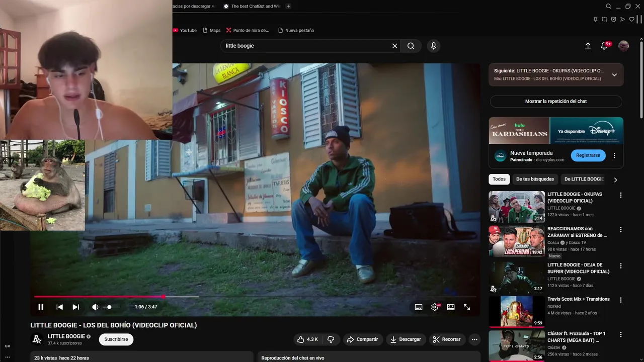The width and height of the screenshot is (644, 362).
Task: Click the page vertical scrollbar
Action: tap(641, 80)
